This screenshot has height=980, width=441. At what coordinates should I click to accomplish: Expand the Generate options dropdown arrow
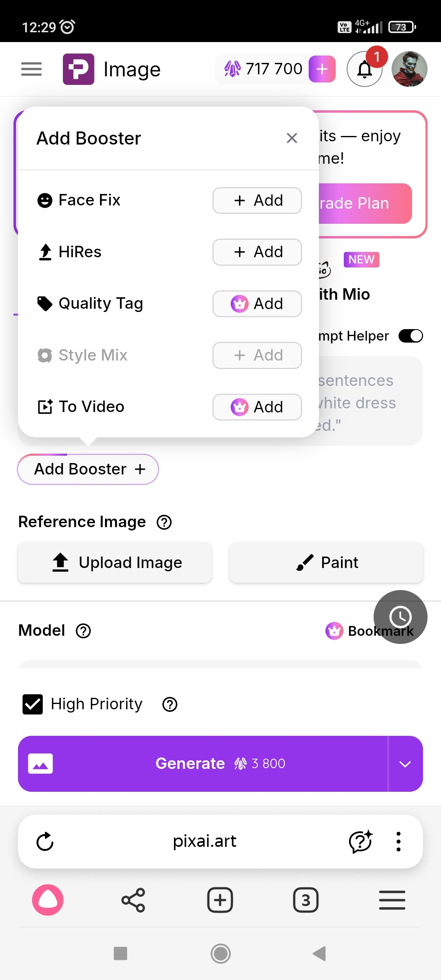(405, 764)
